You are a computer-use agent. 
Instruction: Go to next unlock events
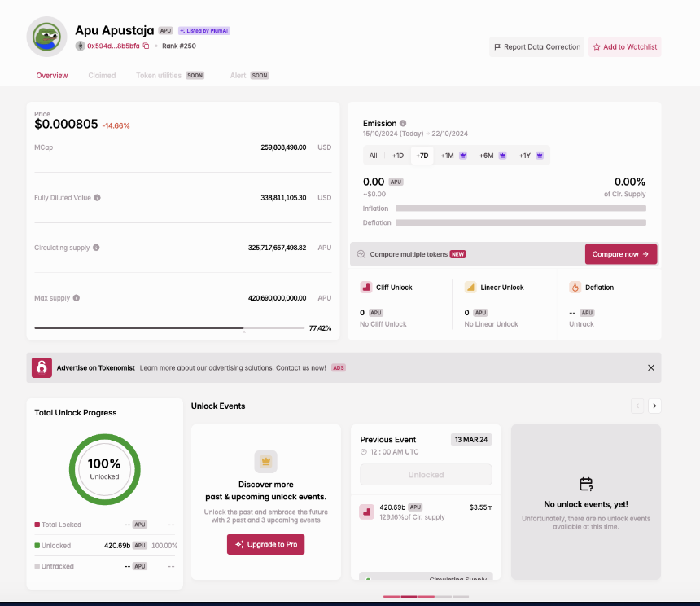click(654, 406)
